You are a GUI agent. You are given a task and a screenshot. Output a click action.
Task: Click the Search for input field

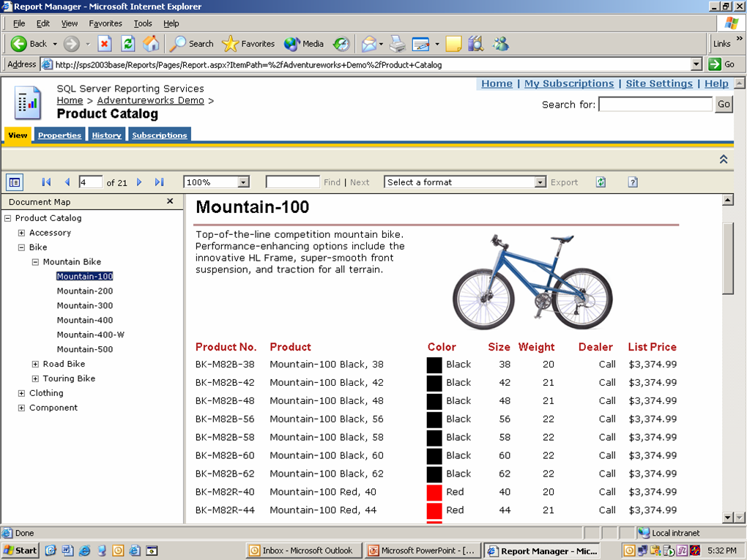pos(655,105)
